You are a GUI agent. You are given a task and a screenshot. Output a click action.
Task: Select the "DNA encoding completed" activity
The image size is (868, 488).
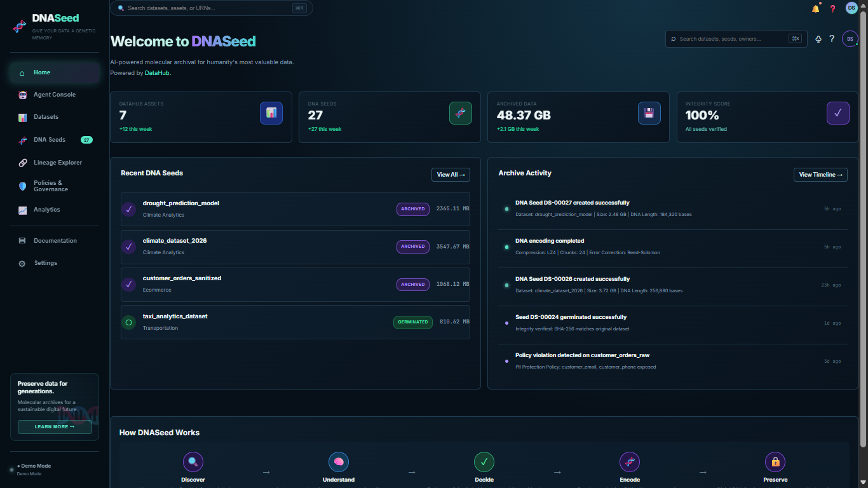tap(673, 247)
